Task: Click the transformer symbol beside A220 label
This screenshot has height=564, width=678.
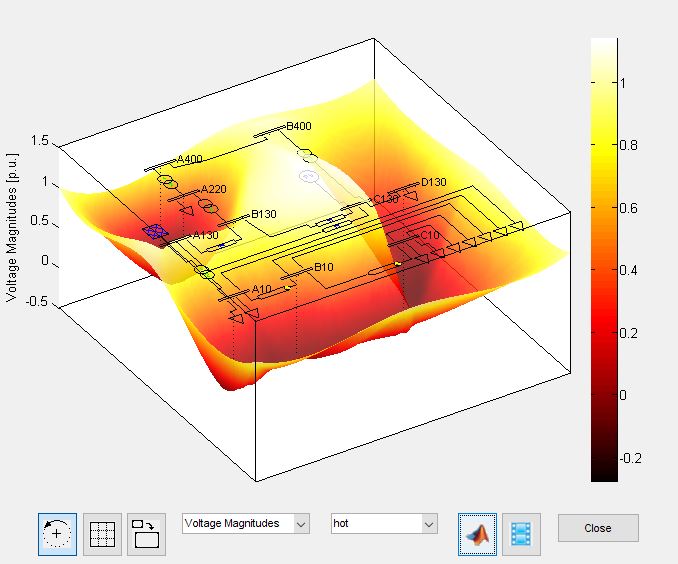Action: 207,205
